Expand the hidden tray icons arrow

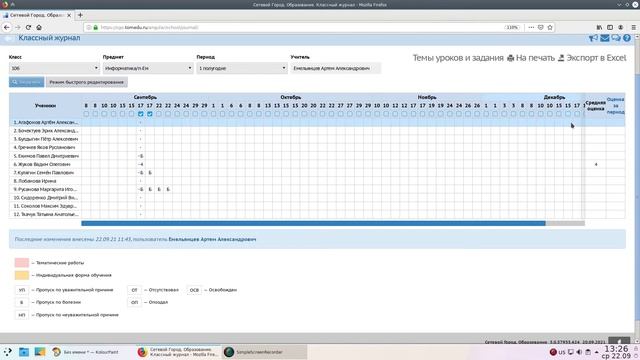point(596,352)
